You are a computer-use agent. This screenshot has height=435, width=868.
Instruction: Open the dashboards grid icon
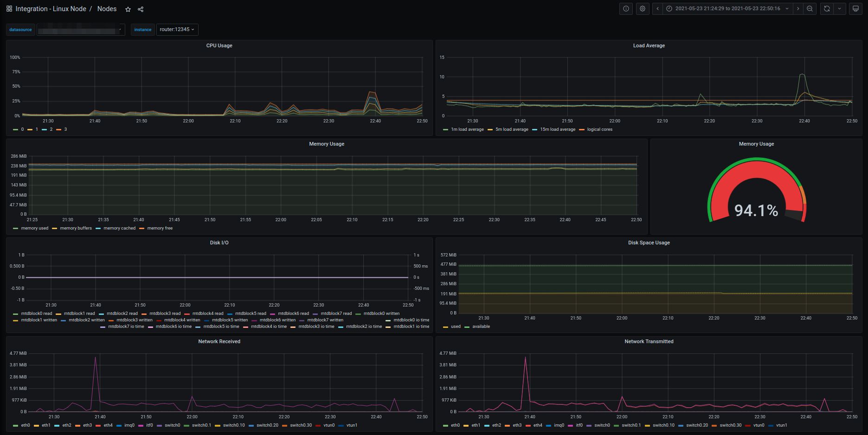(x=9, y=9)
